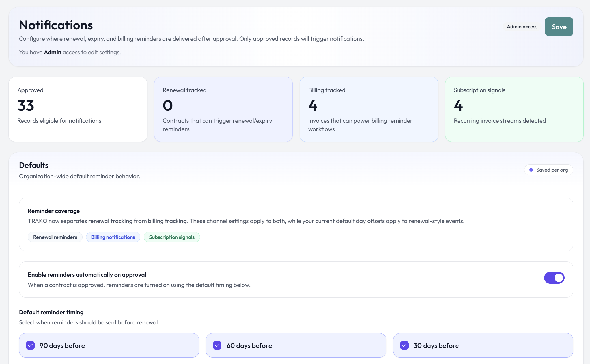Click the Saved per org badge

point(548,170)
